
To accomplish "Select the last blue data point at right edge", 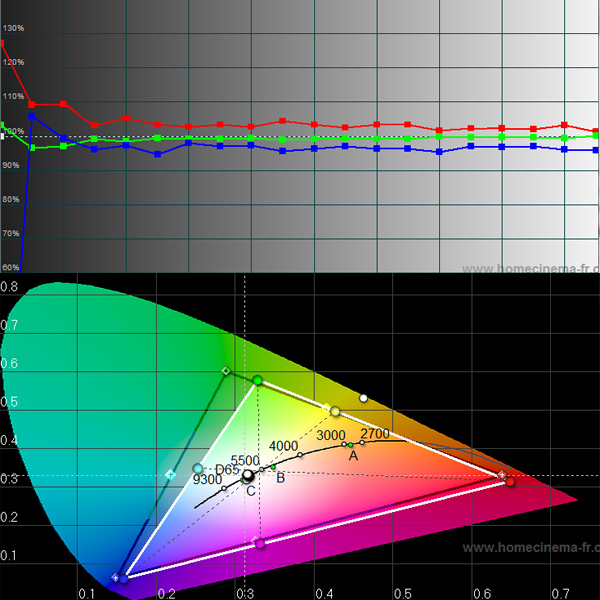I will pos(596,150).
